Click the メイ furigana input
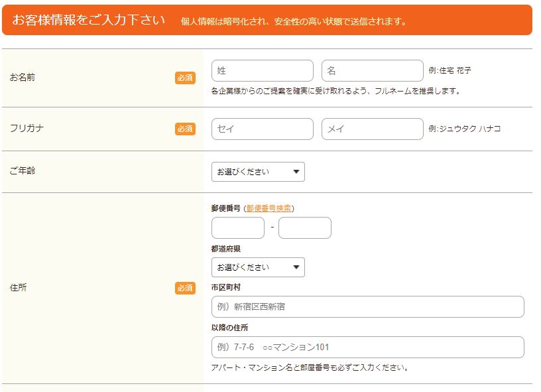Screen dimensions: 541x392 (x=372, y=129)
